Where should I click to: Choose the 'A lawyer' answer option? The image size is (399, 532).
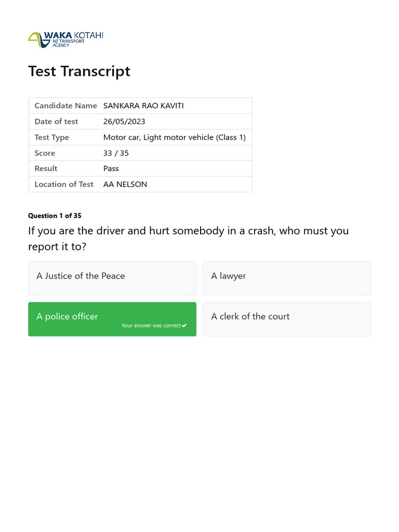coord(287,278)
